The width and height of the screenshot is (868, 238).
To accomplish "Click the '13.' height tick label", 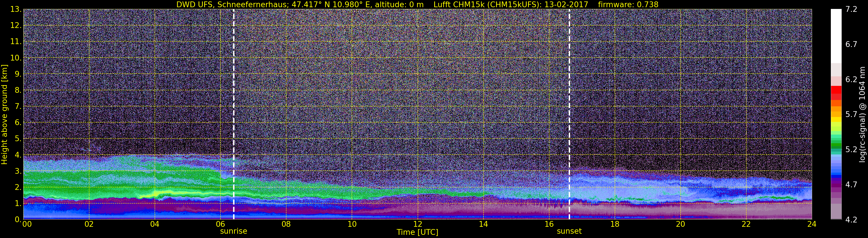I will click(x=16, y=9).
